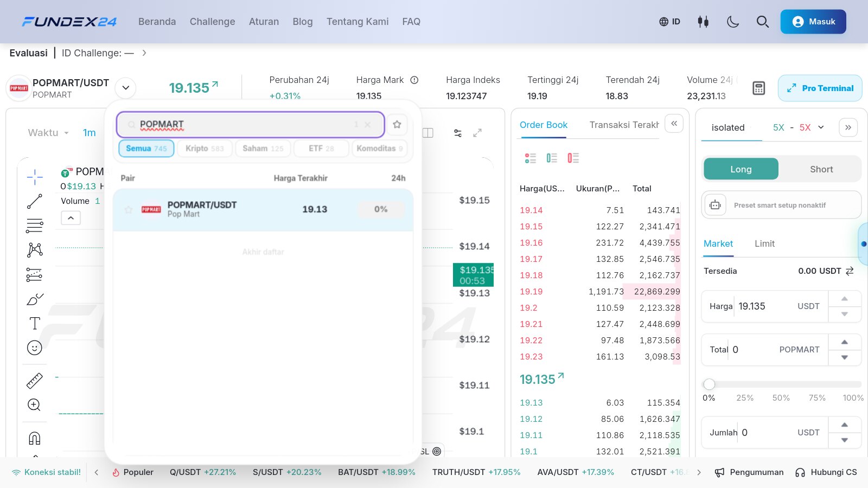Select the brush drawing tool

click(35, 299)
